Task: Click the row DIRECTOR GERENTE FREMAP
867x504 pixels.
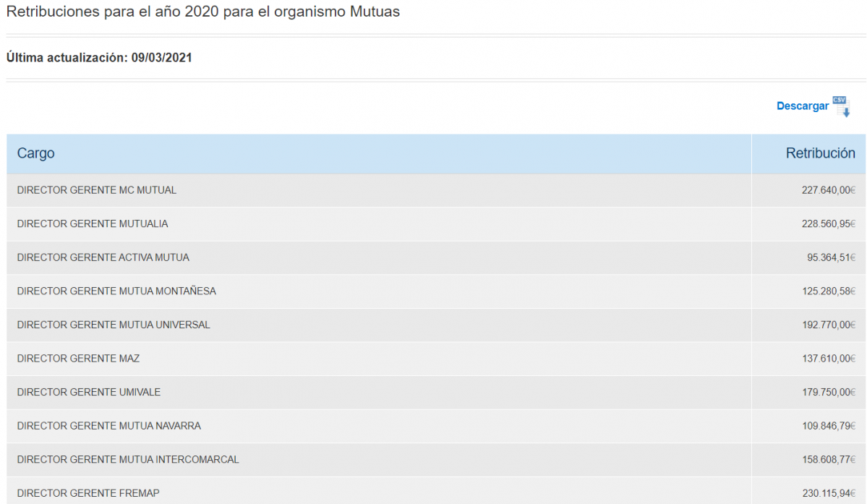Action: [436, 491]
